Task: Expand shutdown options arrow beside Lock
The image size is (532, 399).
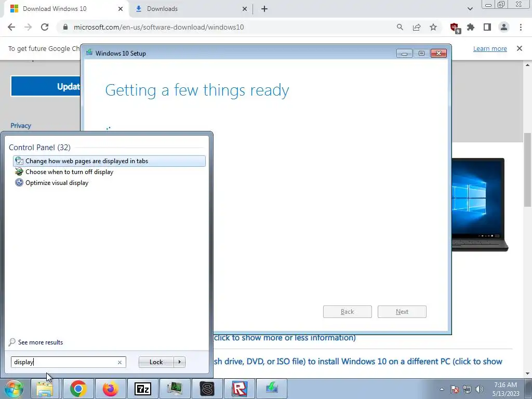Action: [x=179, y=362]
